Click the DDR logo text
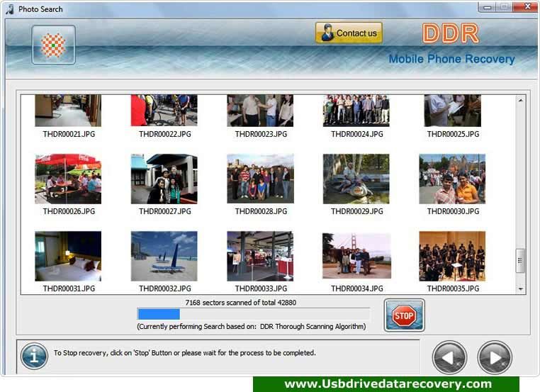Image resolution: width=540 pixels, height=392 pixels. click(451, 33)
